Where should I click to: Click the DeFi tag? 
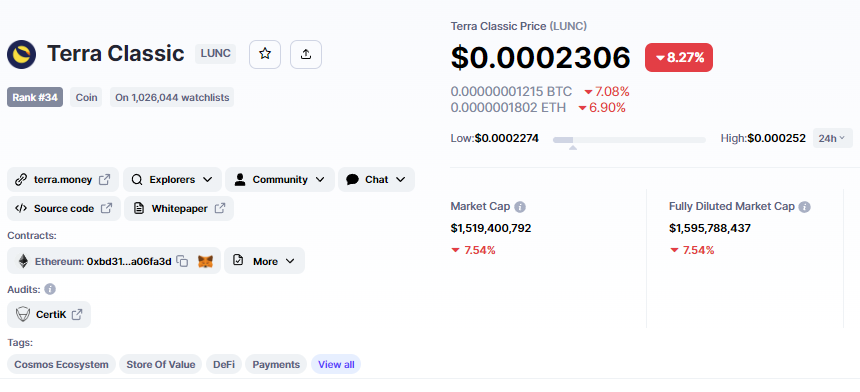tap(224, 365)
